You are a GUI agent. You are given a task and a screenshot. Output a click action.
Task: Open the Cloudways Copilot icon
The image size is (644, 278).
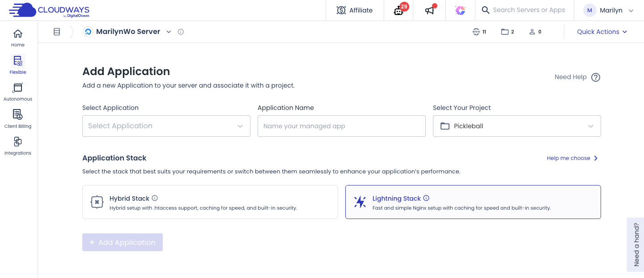coord(460,10)
